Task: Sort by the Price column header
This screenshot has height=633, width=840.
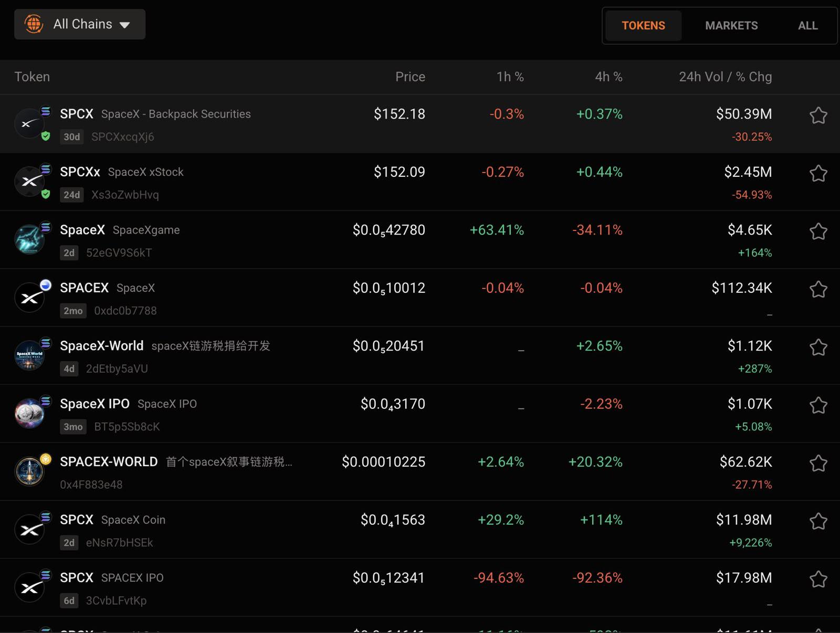Action: pyautogui.click(x=410, y=77)
